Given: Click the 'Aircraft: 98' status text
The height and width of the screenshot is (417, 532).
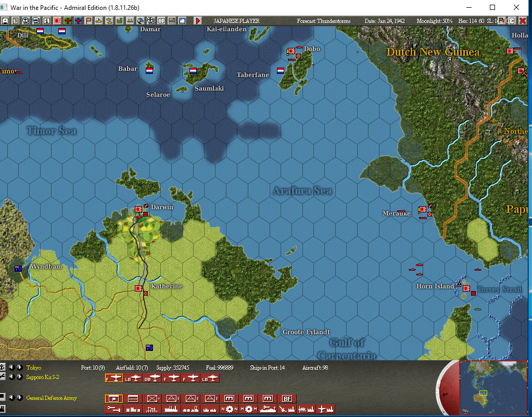Looking at the screenshot, I should 315,368.
